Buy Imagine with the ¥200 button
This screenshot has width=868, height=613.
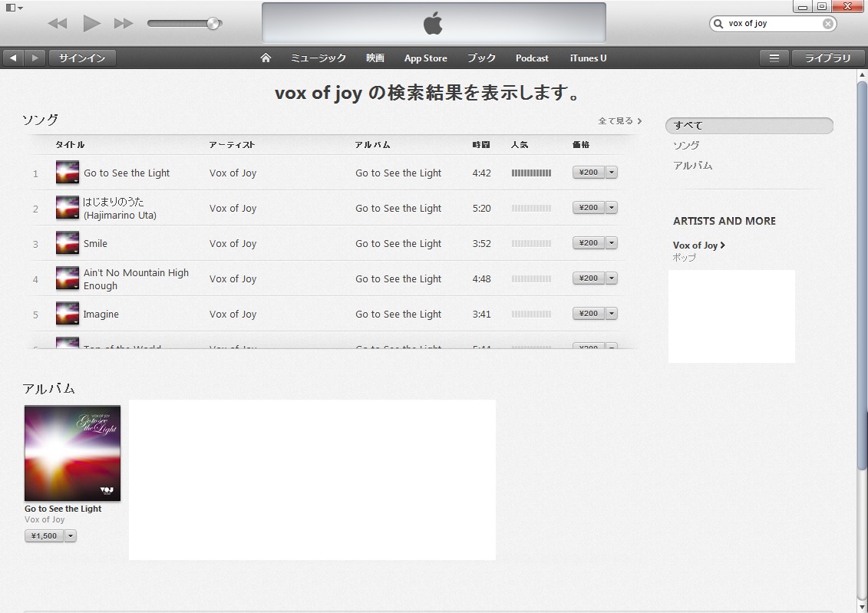[589, 314]
